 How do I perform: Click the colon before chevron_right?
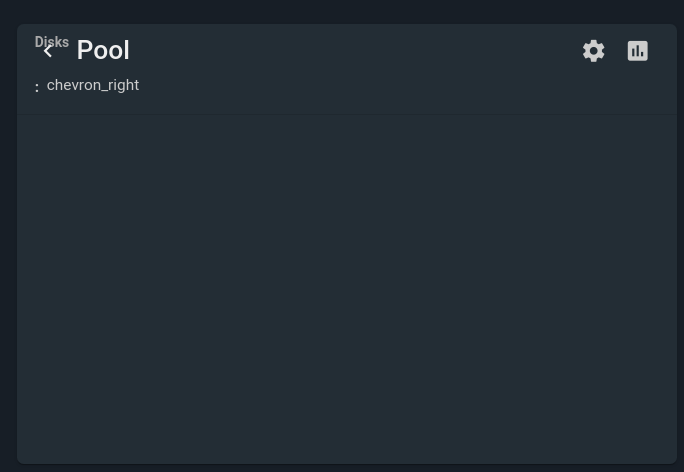(37, 88)
